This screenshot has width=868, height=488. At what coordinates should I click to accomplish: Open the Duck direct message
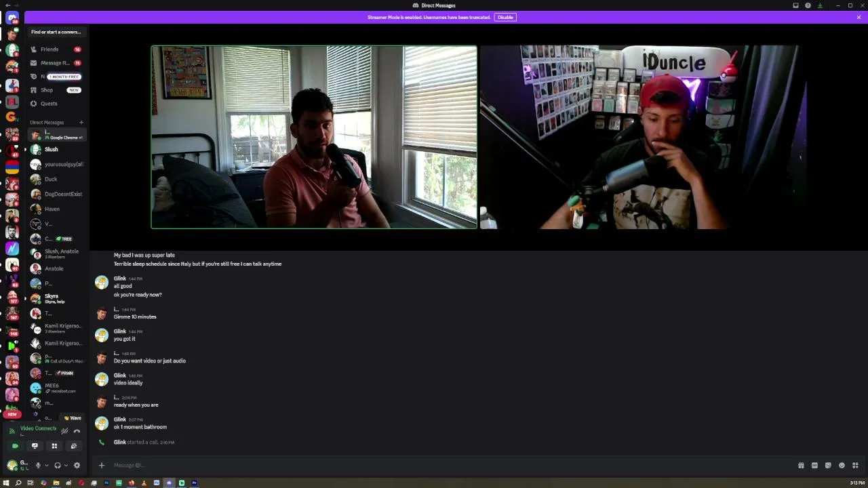(x=56, y=179)
